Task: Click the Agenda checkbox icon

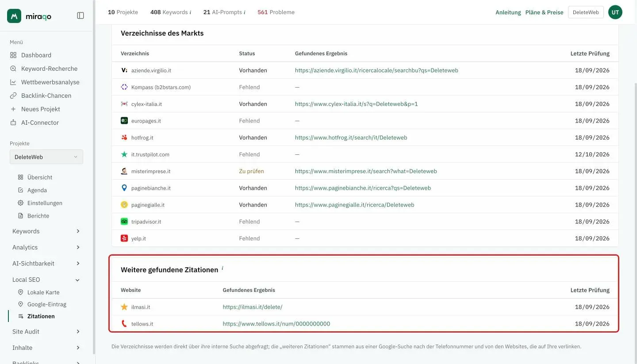Action: point(20,190)
